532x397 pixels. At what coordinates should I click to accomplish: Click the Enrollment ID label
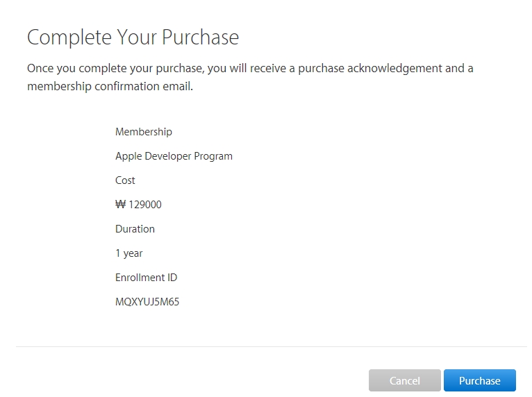coord(147,278)
